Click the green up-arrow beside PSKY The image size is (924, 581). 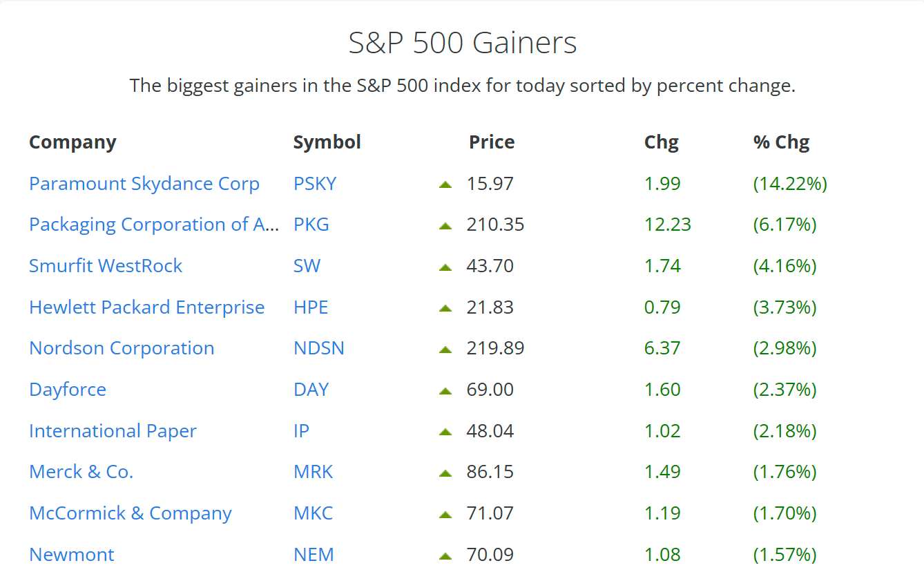pyautogui.click(x=445, y=184)
